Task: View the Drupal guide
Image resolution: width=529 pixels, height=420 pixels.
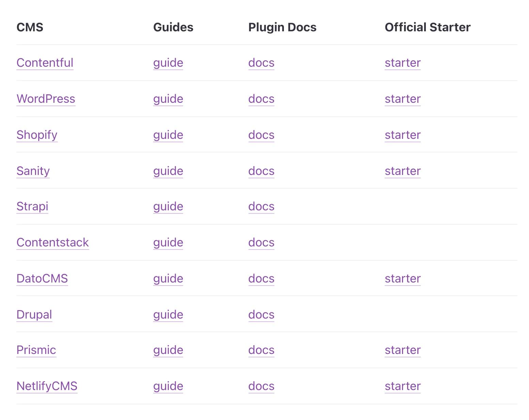Action: pos(168,315)
